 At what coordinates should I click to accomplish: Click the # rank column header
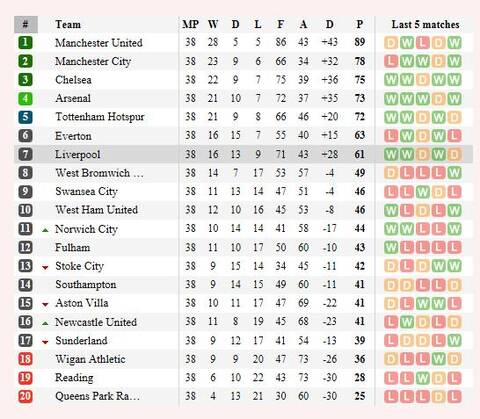point(26,24)
